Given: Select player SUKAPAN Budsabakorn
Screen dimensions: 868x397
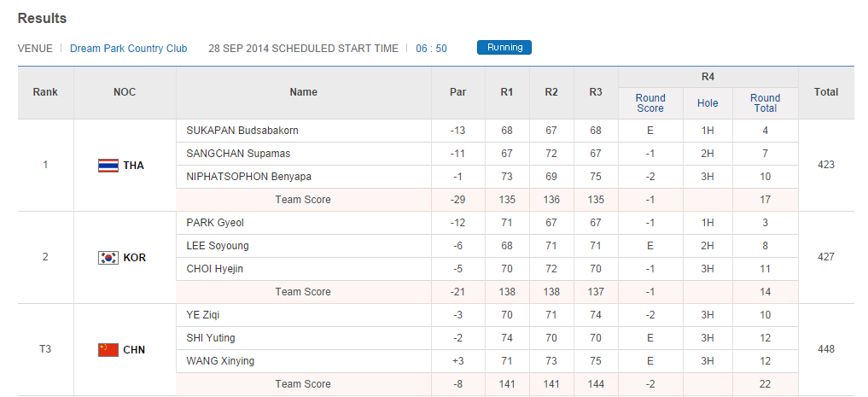Looking at the screenshot, I should coord(242,131).
